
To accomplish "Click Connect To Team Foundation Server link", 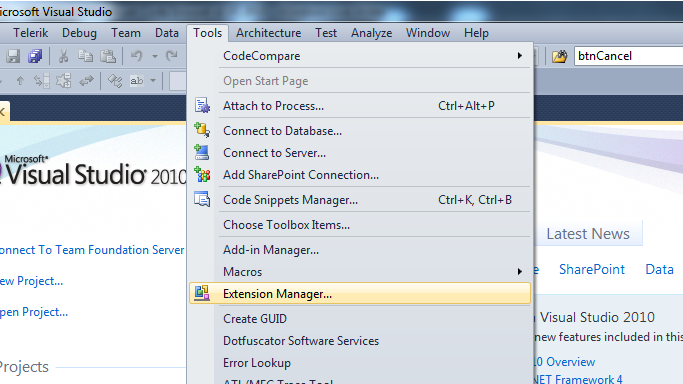I will tap(92, 250).
